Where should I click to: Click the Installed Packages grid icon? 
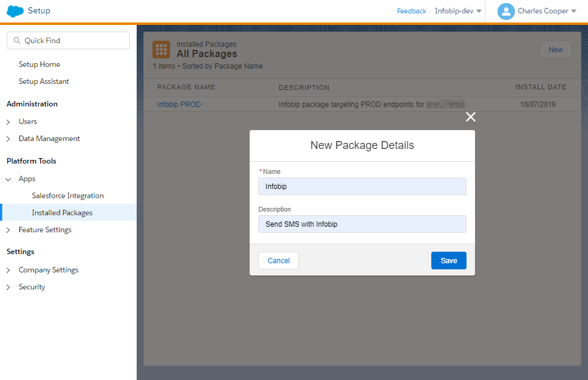[x=161, y=50]
